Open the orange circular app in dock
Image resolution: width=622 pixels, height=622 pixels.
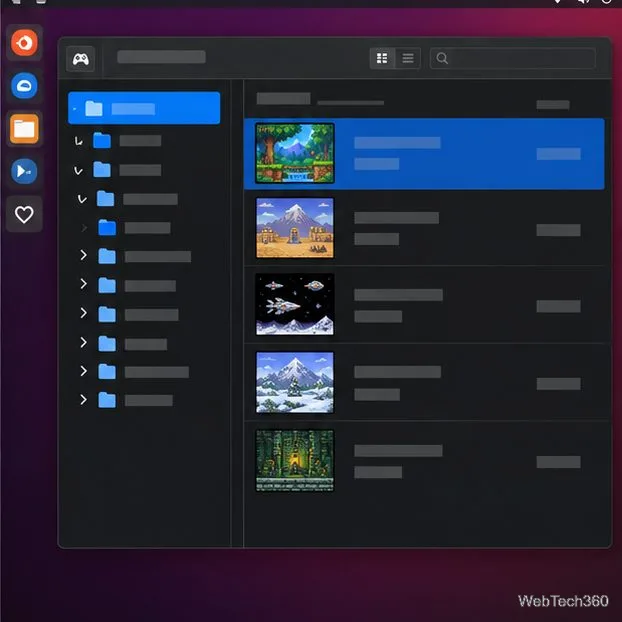24,42
